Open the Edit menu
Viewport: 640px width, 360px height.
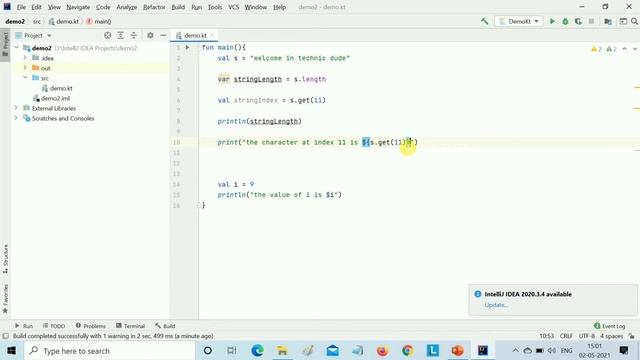point(36,7)
